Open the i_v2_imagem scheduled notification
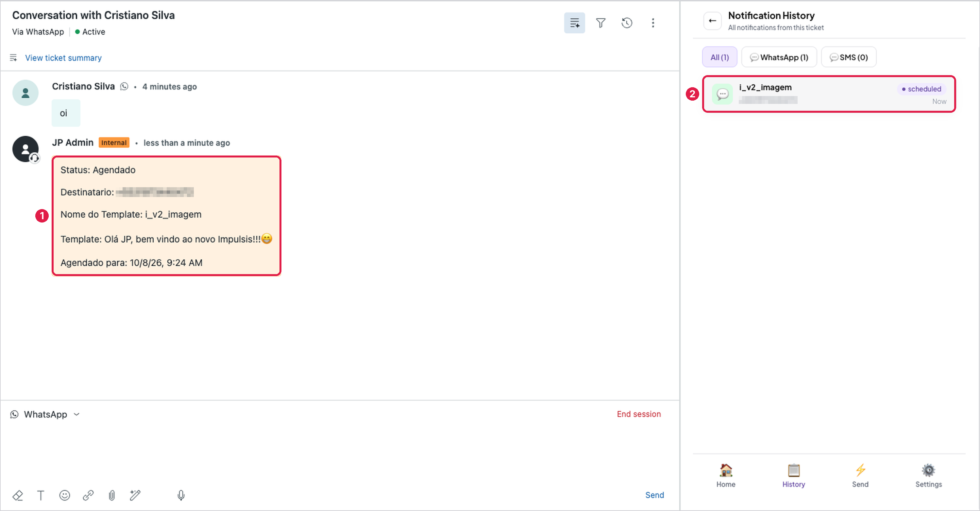The width and height of the screenshot is (980, 511). tap(829, 94)
